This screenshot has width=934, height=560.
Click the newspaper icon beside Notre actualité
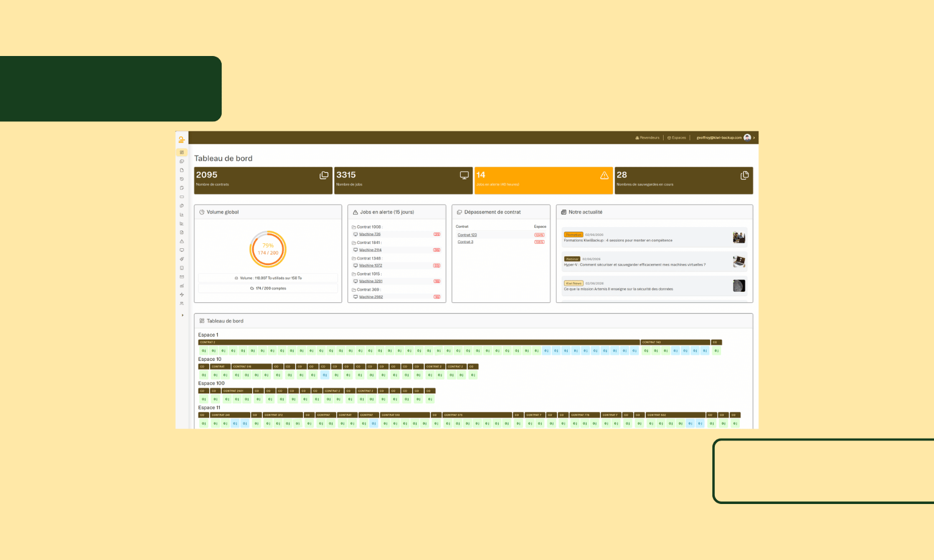pyautogui.click(x=564, y=212)
